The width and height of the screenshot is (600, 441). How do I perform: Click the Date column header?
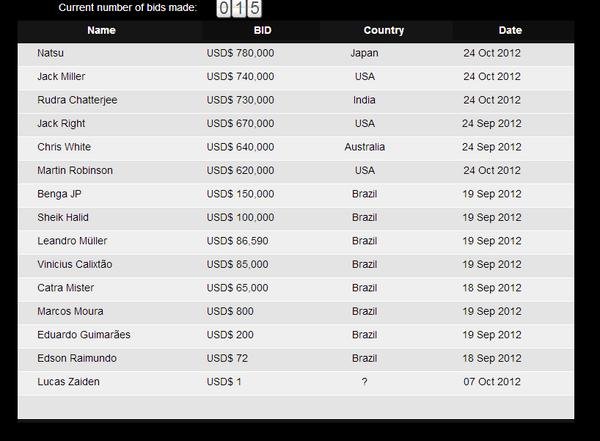pos(510,30)
